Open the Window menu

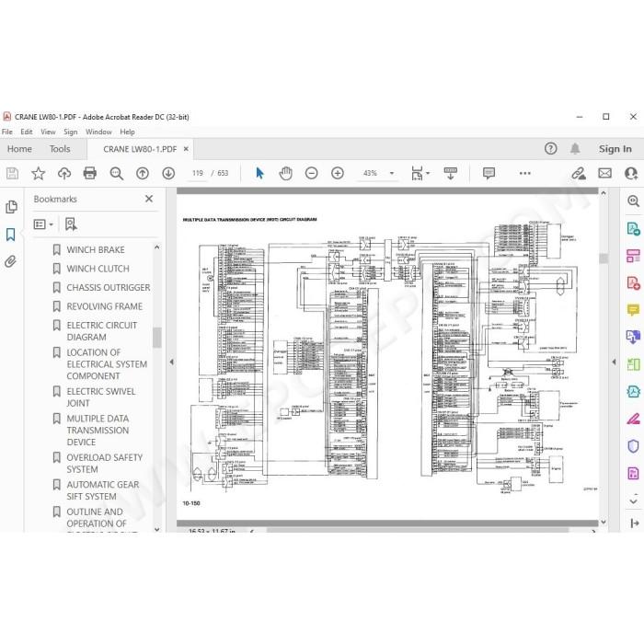[x=98, y=132]
